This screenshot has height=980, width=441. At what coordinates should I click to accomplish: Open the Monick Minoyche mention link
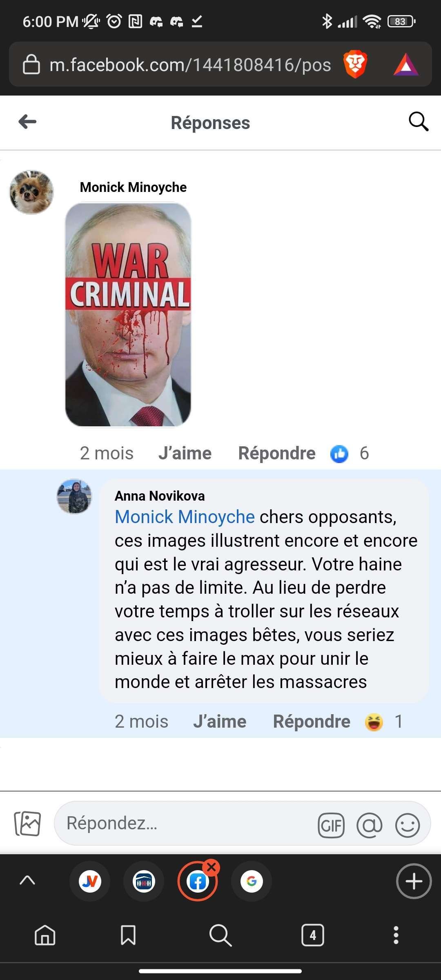pos(185,517)
